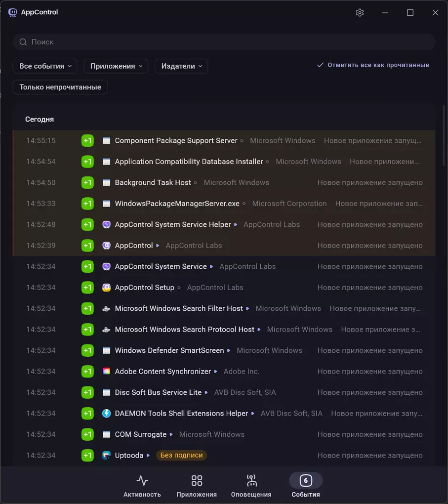Click the AppControl System Service Helper icon
448x504 pixels.
106,225
